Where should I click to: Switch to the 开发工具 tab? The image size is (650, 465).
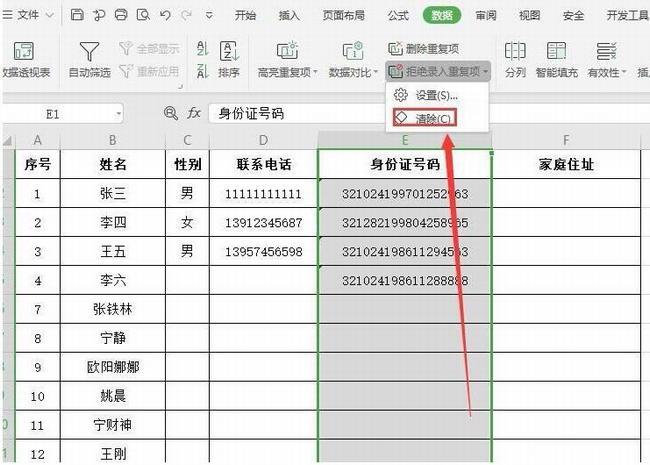coord(627,16)
